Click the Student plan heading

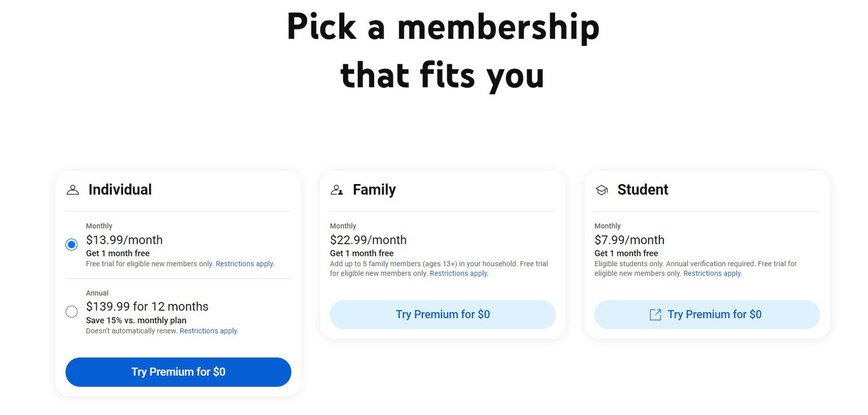tap(642, 189)
